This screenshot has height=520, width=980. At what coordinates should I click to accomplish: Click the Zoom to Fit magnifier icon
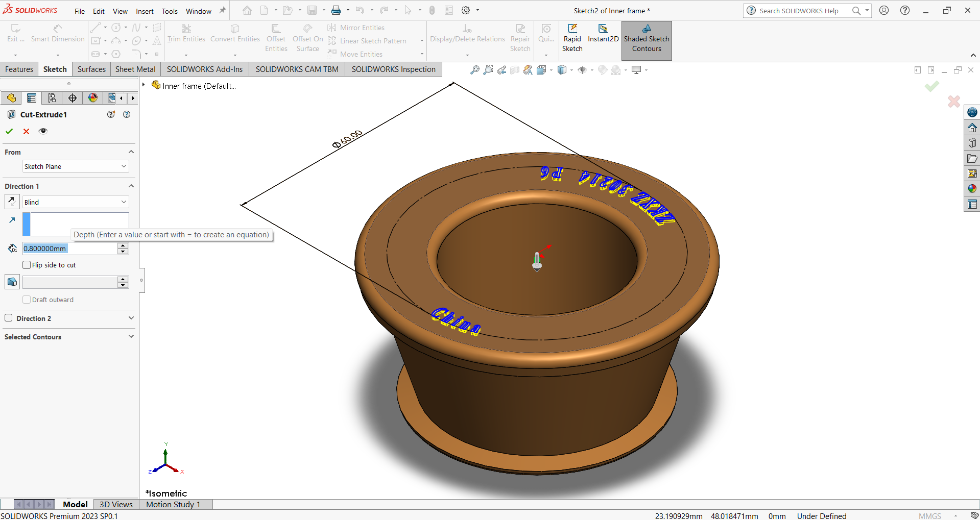(x=474, y=70)
